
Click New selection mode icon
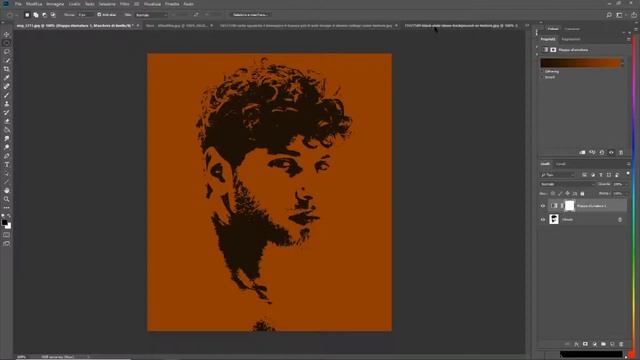(x=27, y=15)
